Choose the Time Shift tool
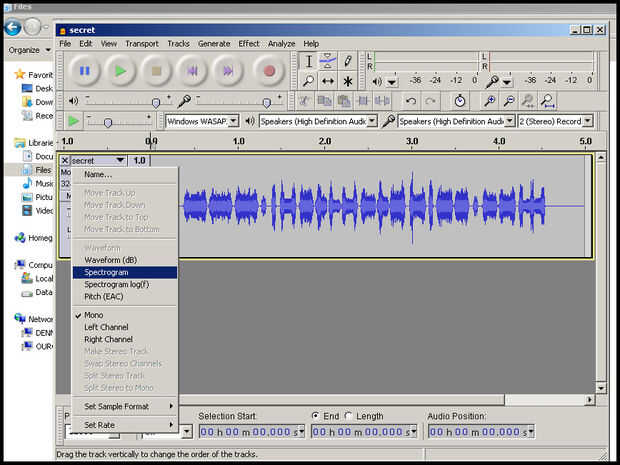The height and width of the screenshot is (465, 620). [x=328, y=81]
